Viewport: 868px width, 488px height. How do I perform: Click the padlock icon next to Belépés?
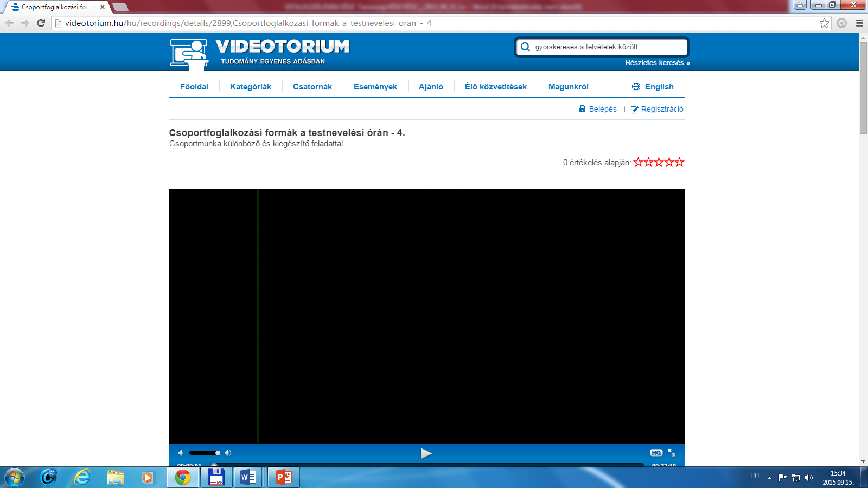tap(582, 108)
